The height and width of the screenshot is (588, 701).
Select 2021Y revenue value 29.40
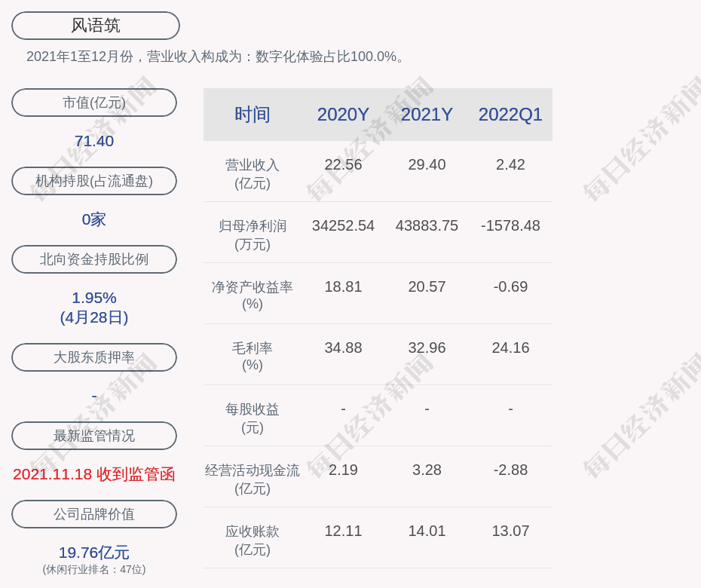click(427, 164)
